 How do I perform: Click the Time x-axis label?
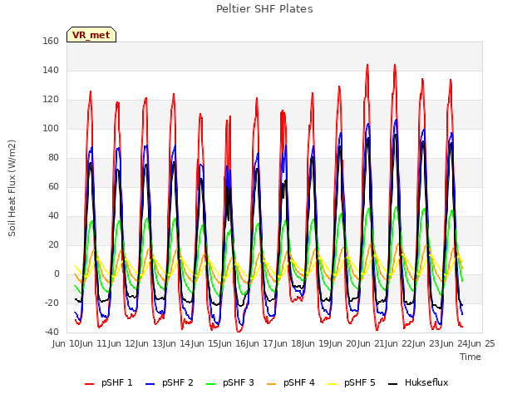470,357
